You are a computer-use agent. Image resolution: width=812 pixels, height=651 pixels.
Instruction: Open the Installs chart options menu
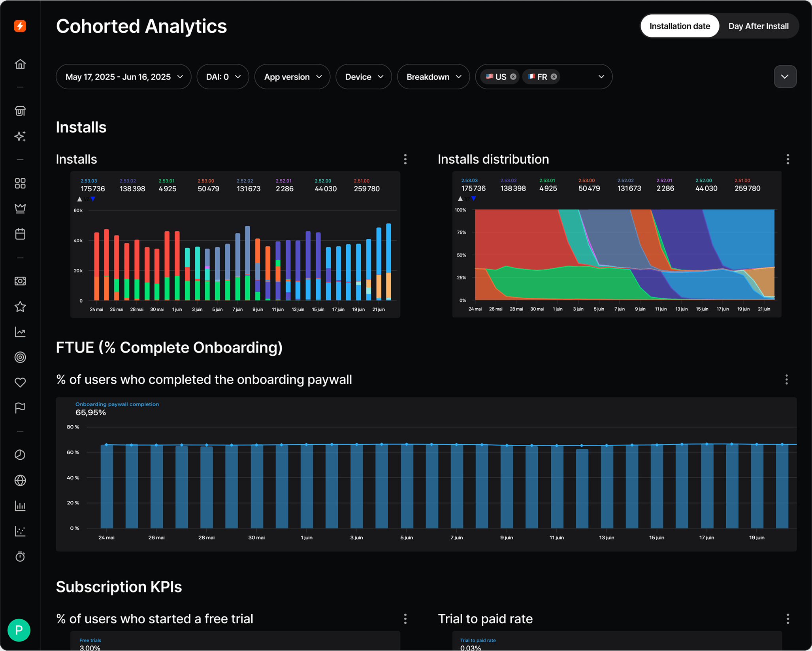tap(405, 159)
